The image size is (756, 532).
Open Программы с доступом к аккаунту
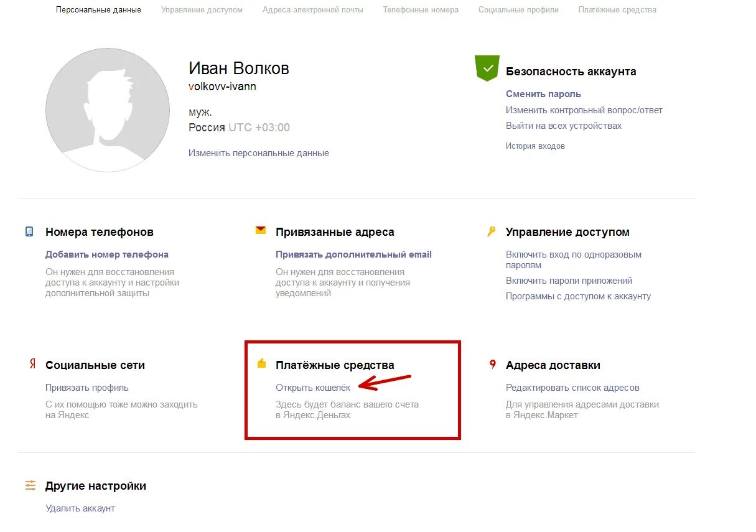point(578,296)
